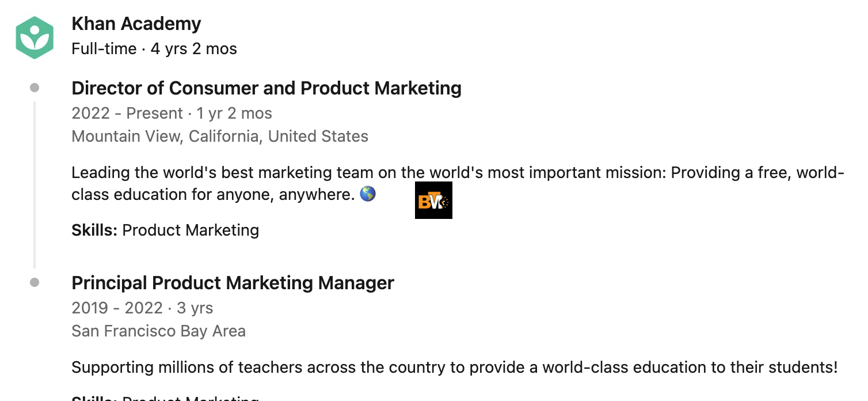Click the "2022 - Present · 1 yr 2 mos" date range
The image size is (868, 401).
[172, 113]
